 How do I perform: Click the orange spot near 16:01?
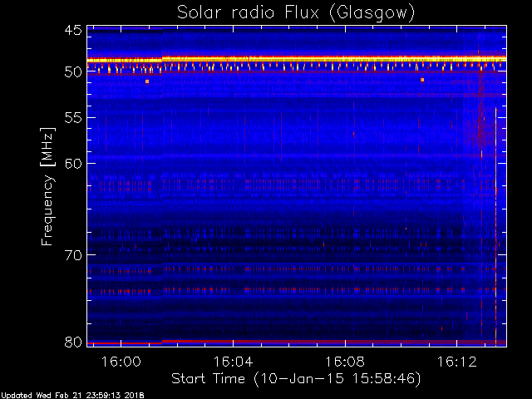click(x=147, y=81)
